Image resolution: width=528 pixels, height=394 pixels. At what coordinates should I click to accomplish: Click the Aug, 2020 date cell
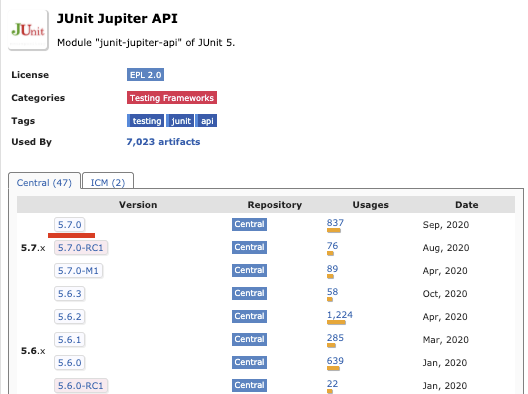coord(446,248)
